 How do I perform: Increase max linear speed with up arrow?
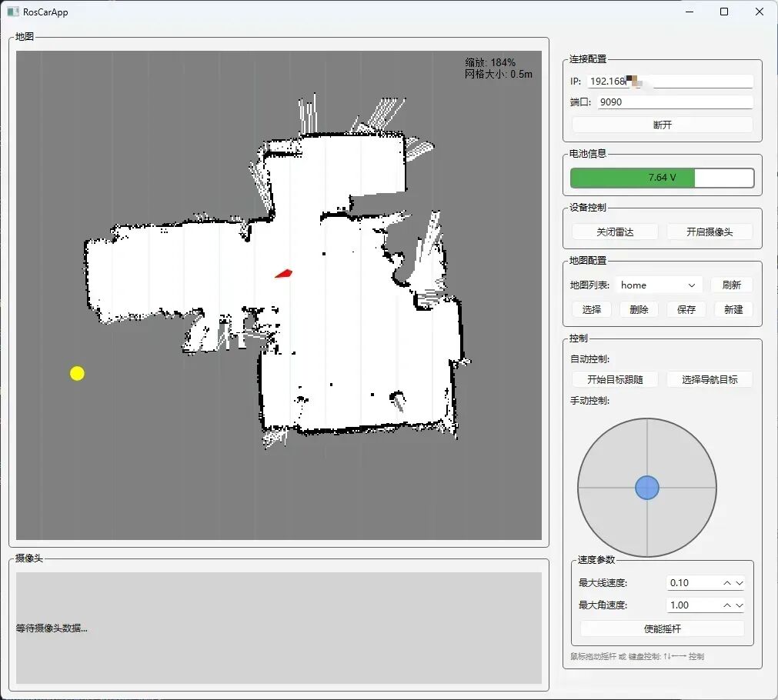[x=727, y=583]
